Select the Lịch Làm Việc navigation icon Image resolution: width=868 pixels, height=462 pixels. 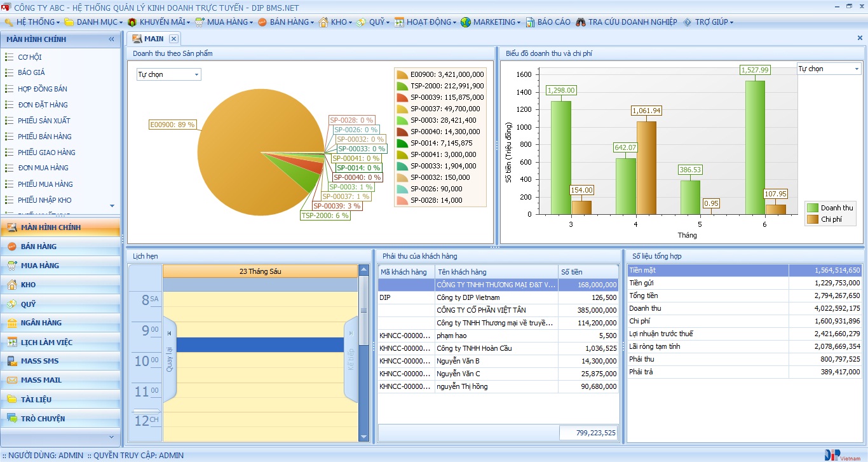(x=11, y=343)
